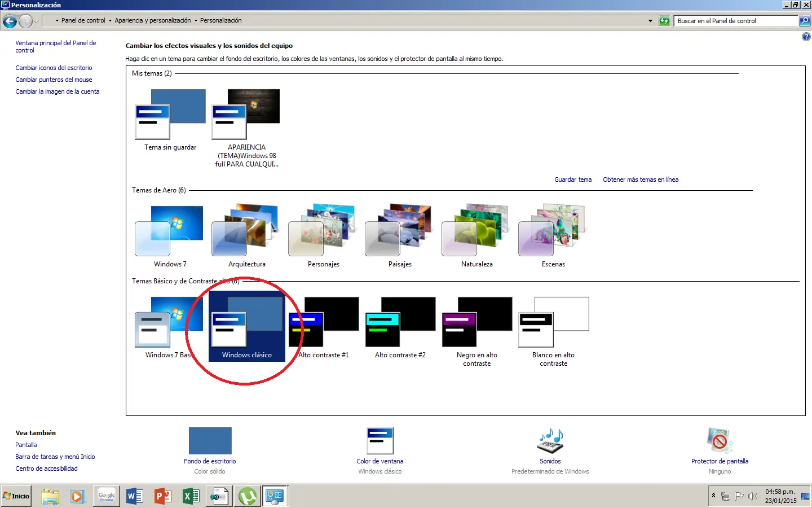Launch Google Chrome from the taskbar
Image resolution: width=812 pixels, height=508 pixels.
pos(107,496)
